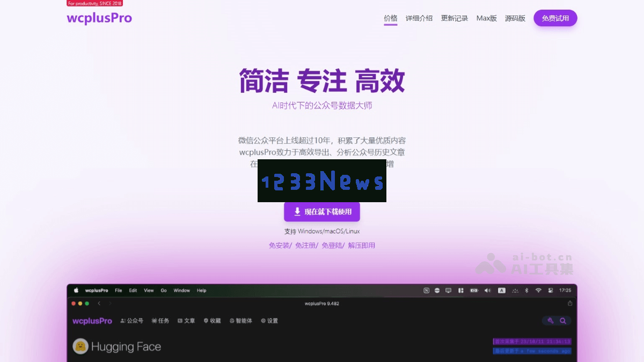This screenshot has height=362, width=644.
Task: Click the 最后更新于 a few seconds ago label
Action: pos(532,351)
